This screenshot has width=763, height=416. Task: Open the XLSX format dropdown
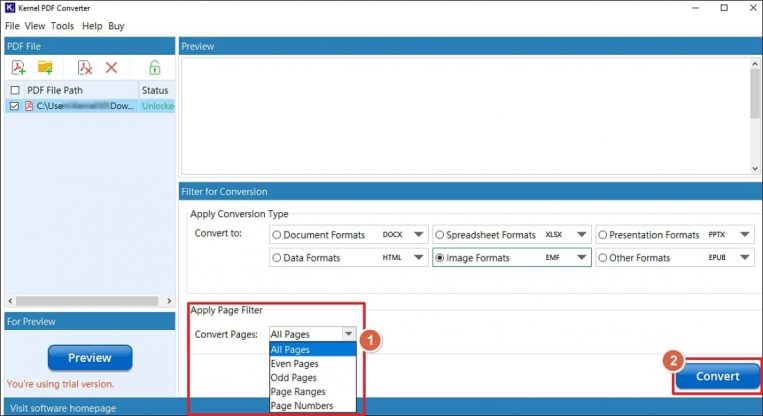(581, 235)
